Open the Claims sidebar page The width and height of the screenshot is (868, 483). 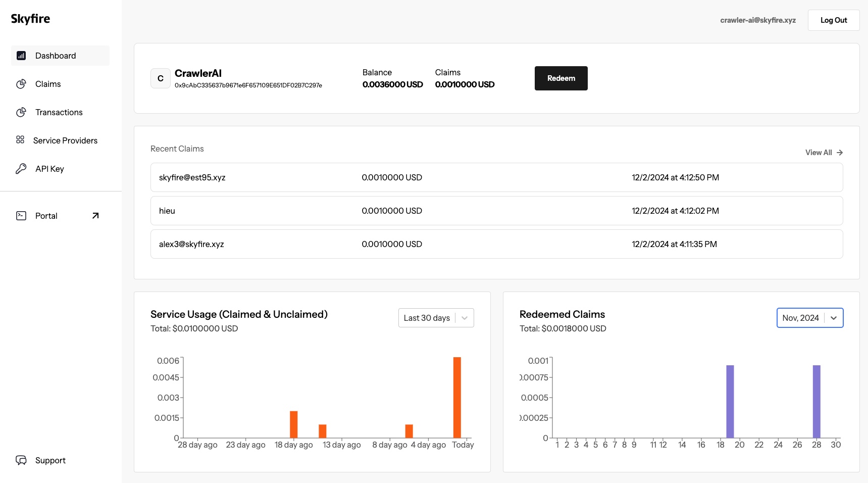tap(60, 84)
